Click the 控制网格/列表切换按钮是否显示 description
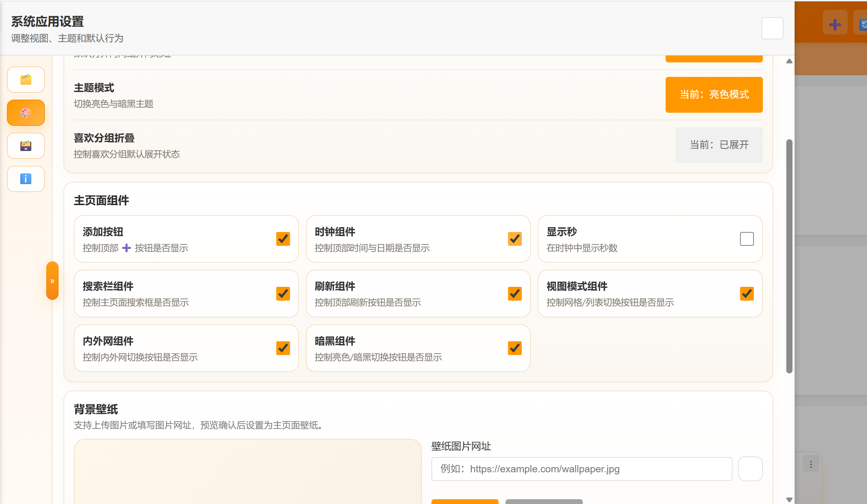Image resolution: width=867 pixels, height=504 pixels. [610, 302]
